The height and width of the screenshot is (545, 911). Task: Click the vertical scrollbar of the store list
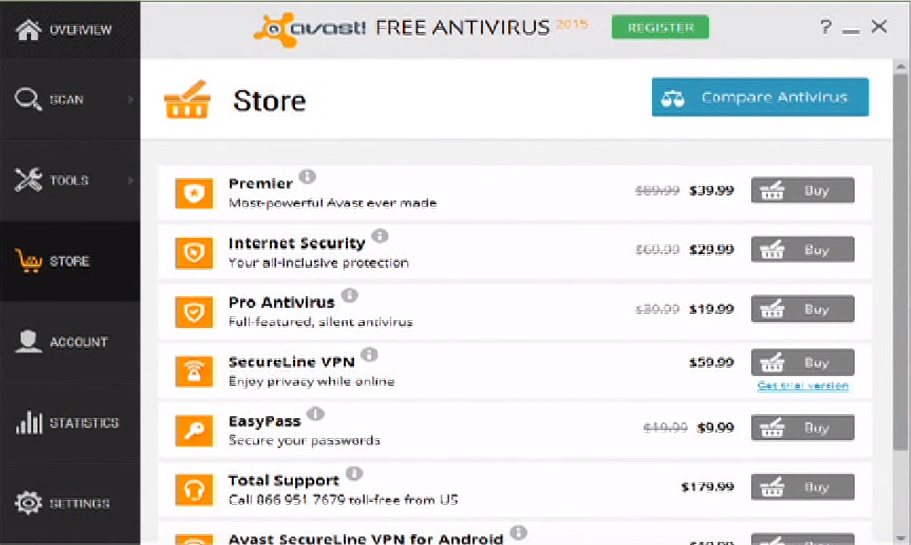point(900,261)
